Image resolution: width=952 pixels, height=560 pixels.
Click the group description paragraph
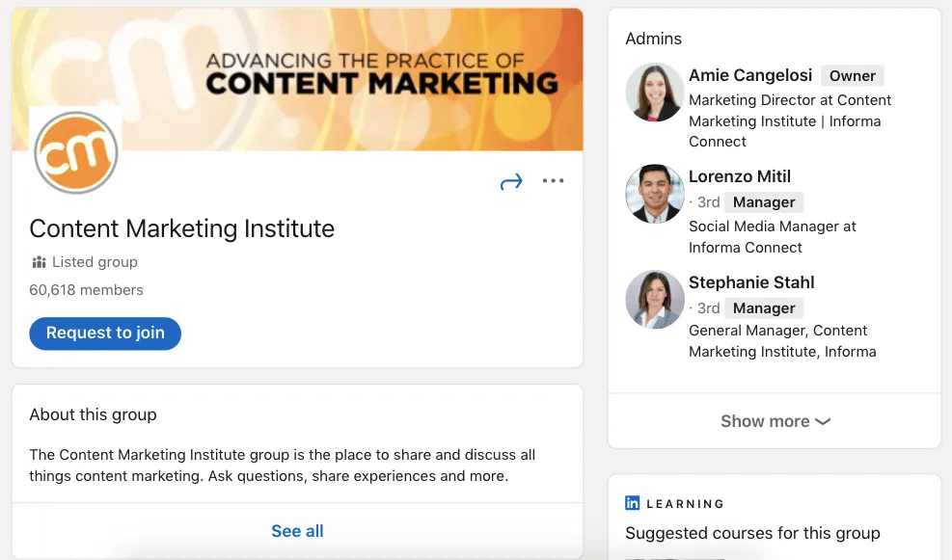(283, 466)
